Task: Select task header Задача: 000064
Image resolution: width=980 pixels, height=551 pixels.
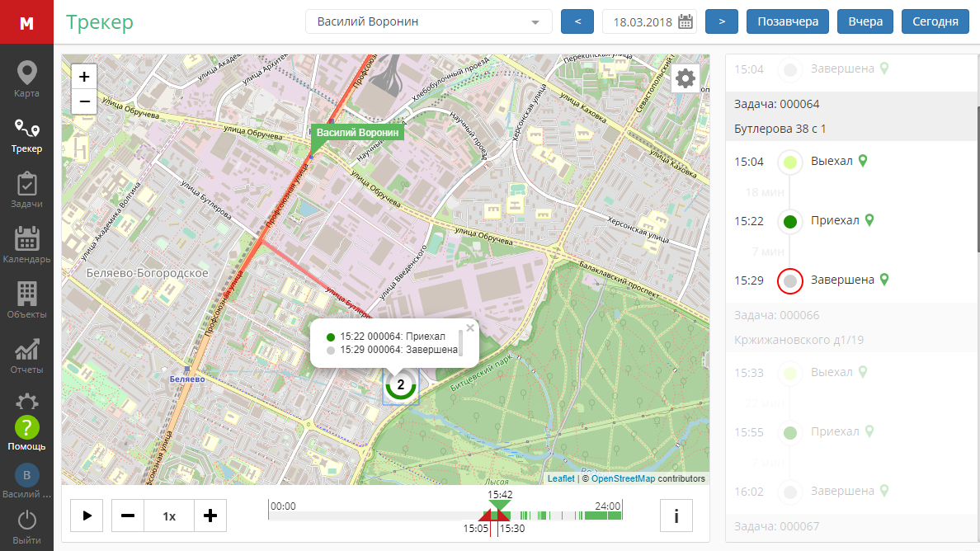Action: click(x=777, y=104)
